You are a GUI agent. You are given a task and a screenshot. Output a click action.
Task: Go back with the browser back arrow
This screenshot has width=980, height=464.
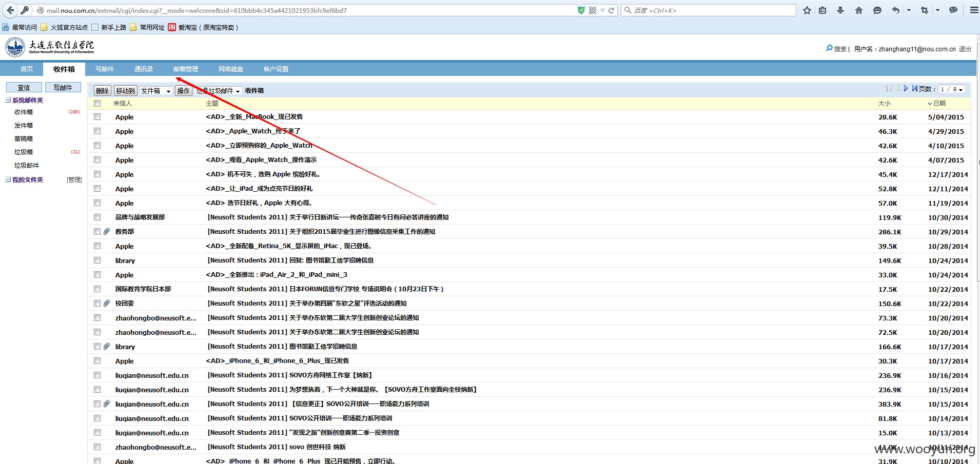click(10, 10)
